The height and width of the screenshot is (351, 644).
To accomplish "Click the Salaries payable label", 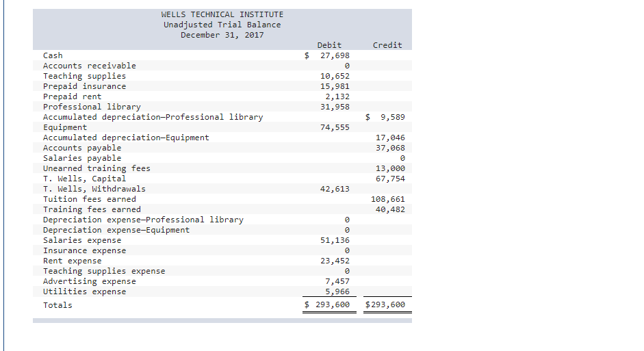I will [x=82, y=158].
